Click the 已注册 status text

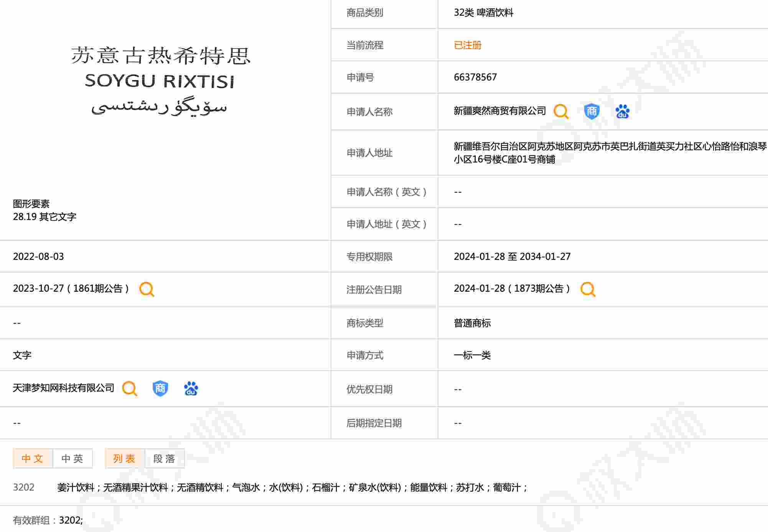(467, 45)
